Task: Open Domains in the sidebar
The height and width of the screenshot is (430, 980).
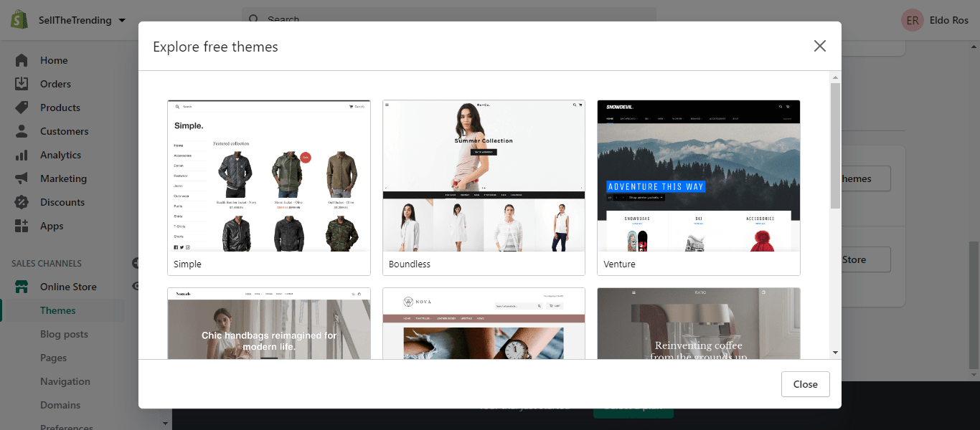Action: point(60,405)
